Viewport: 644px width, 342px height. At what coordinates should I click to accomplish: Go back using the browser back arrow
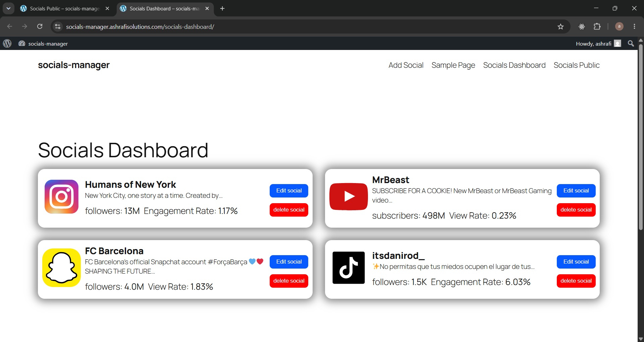pyautogui.click(x=10, y=26)
